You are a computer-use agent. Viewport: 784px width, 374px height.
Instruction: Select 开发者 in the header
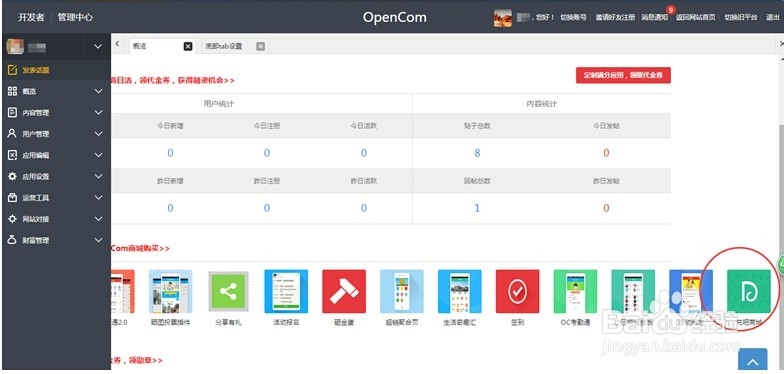(32, 17)
